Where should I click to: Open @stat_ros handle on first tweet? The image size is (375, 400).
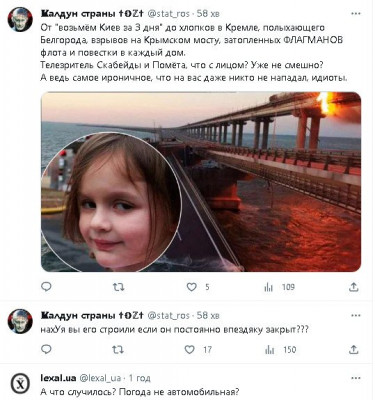coord(169,14)
